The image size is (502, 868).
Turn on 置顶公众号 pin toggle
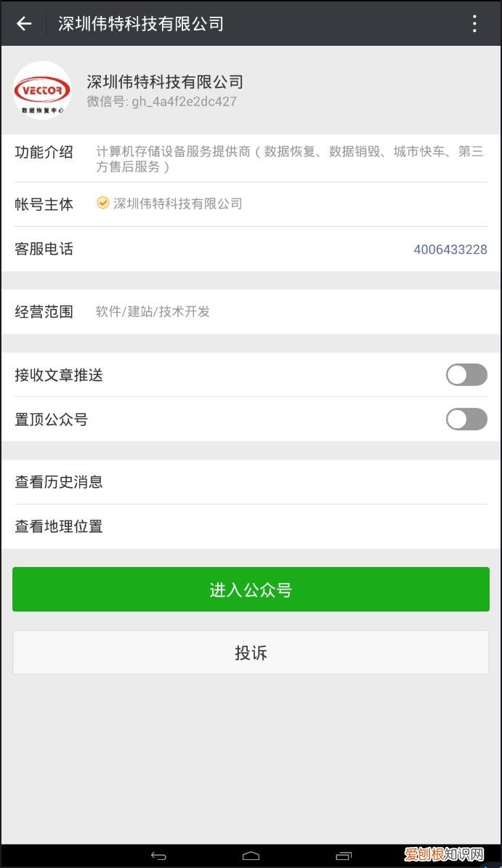[466, 419]
